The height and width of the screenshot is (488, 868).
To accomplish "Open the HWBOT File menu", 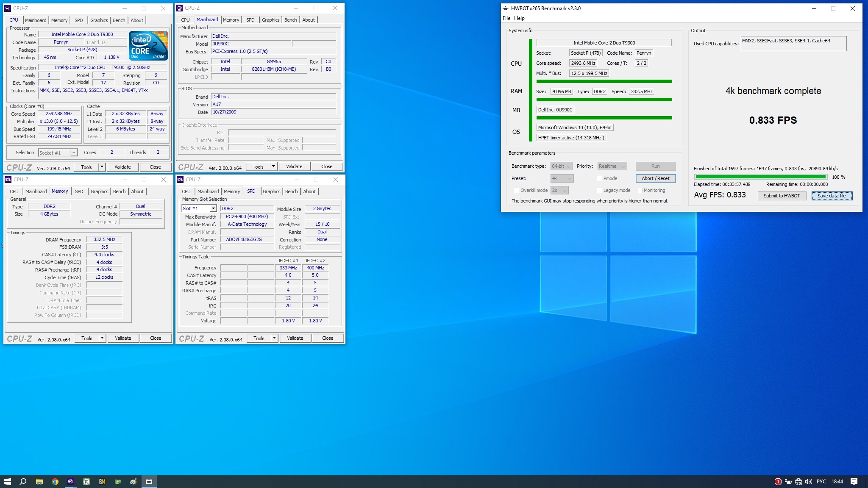I will tap(506, 18).
